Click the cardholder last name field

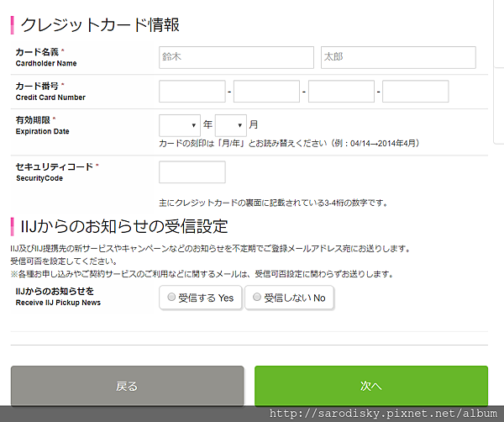[x=236, y=57]
